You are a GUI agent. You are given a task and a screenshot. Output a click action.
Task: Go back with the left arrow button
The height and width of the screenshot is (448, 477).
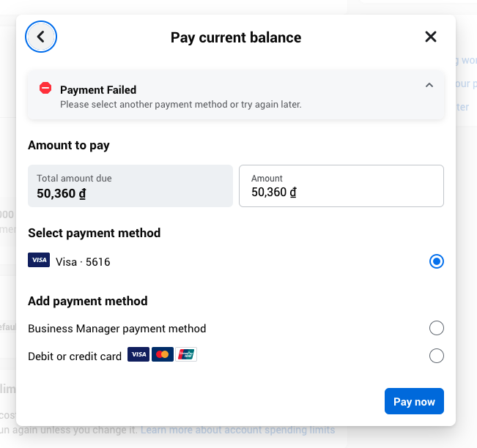tap(41, 37)
